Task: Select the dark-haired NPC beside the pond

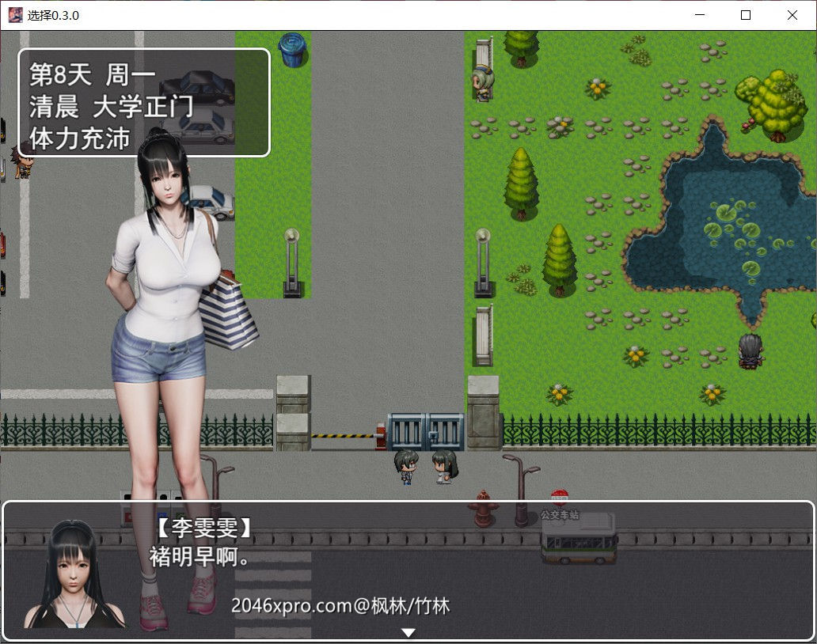Action: [x=749, y=350]
